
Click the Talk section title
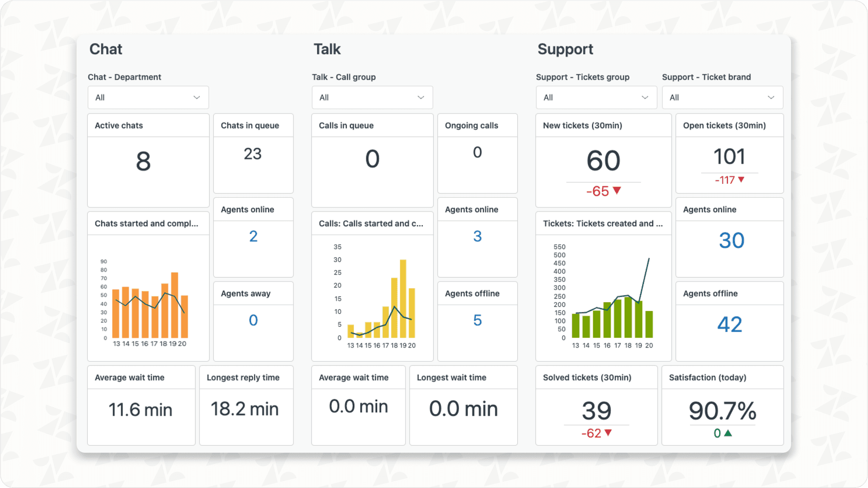327,49
